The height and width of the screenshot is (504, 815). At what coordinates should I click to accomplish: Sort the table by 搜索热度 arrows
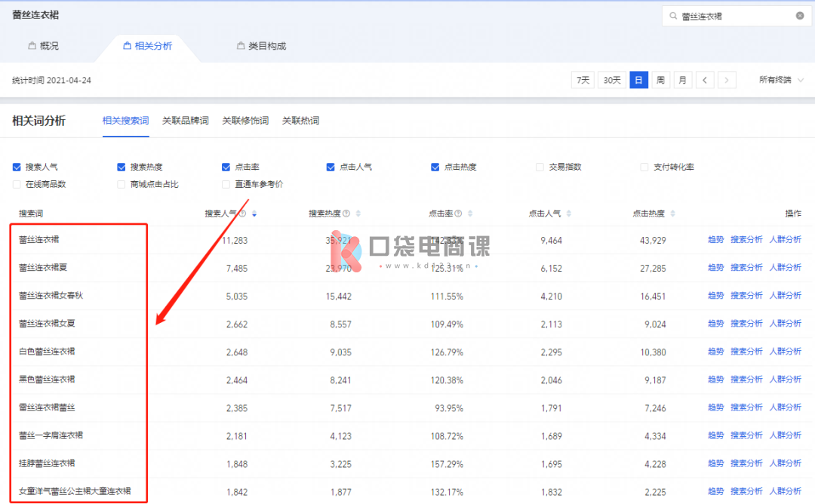click(358, 214)
